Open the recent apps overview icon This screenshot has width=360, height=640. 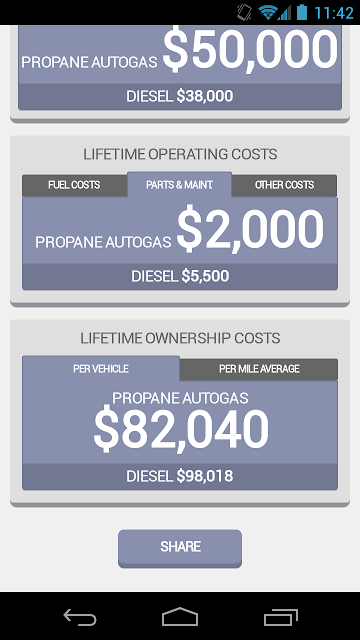(281, 617)
